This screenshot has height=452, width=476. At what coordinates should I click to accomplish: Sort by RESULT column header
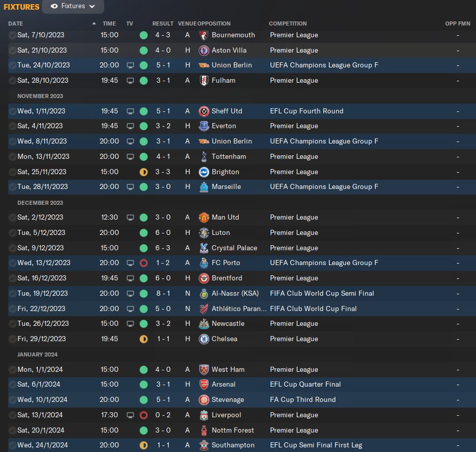[x=163, y=23]
